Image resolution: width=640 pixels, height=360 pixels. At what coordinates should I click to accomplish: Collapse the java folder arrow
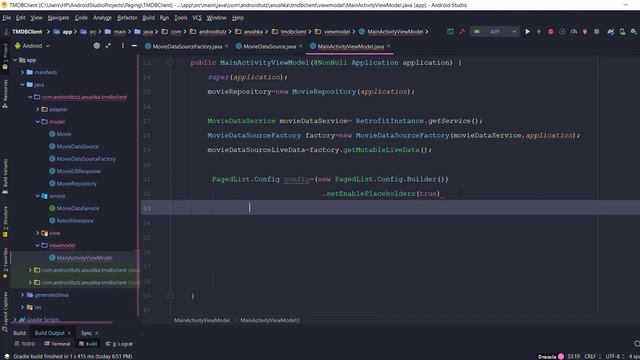[22, 84]
